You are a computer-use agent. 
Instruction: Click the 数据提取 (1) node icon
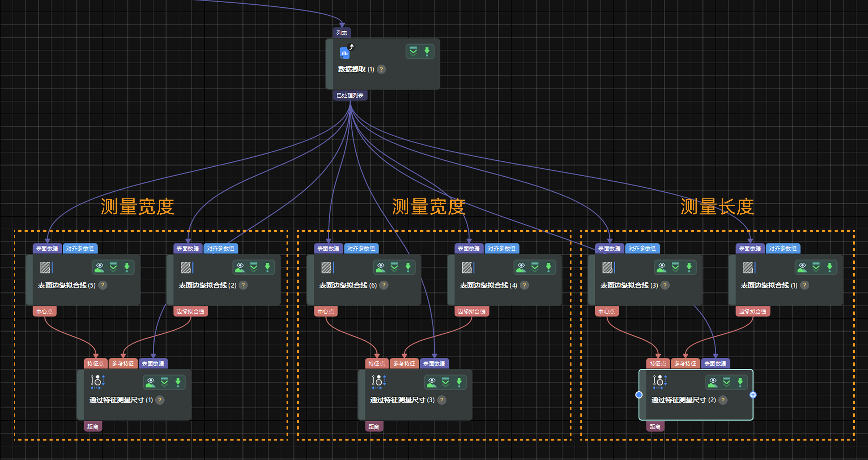click(x=345, y=52)
